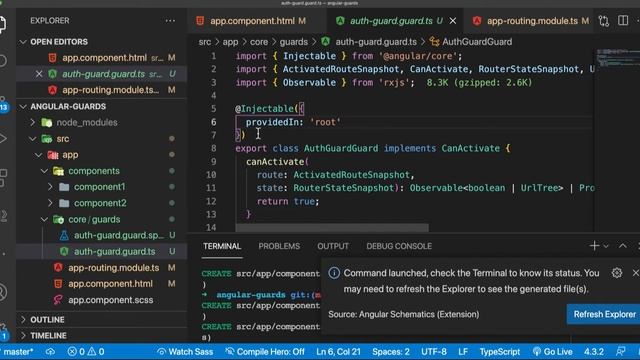Collapse the src folder
This screenshot has height=360, width=640.
click(x=33, y=139)
